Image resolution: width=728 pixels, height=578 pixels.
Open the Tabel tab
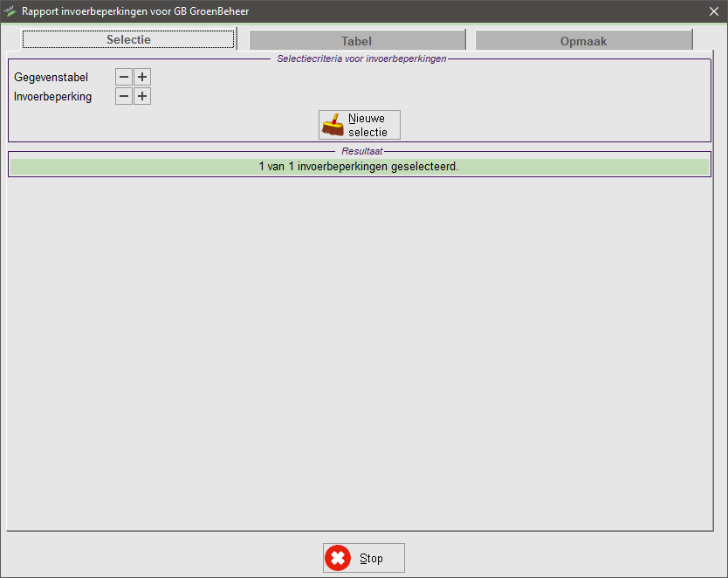click(357, 41)
